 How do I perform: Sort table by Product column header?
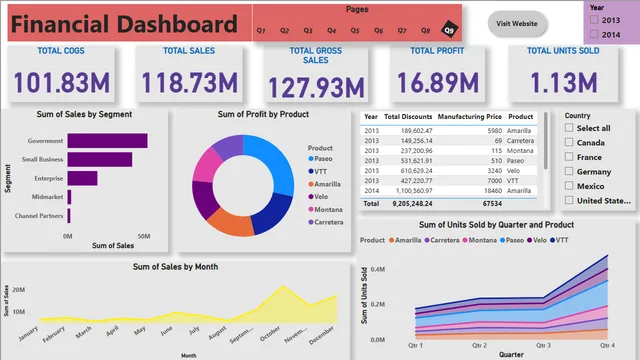[520, 117]
